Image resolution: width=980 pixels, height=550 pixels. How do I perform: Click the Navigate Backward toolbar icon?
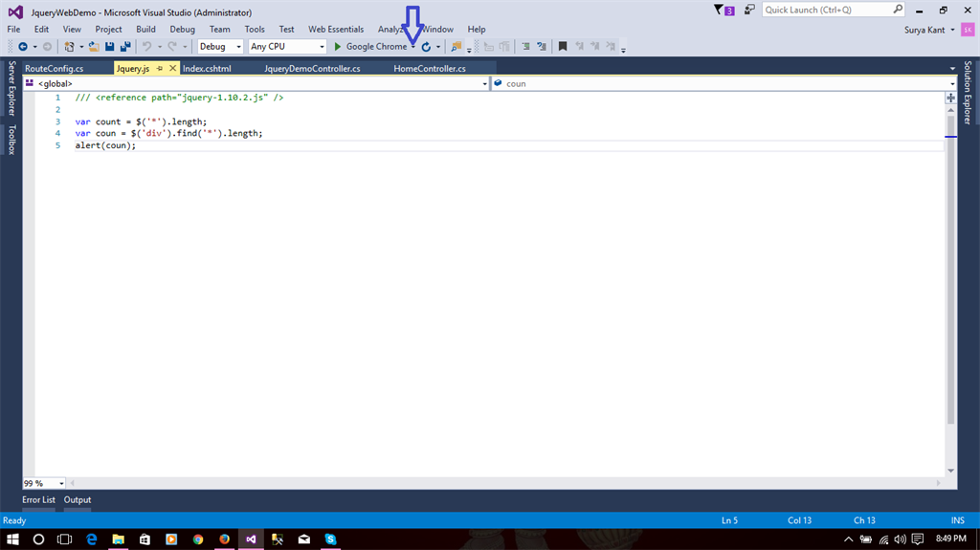(23, 46)
